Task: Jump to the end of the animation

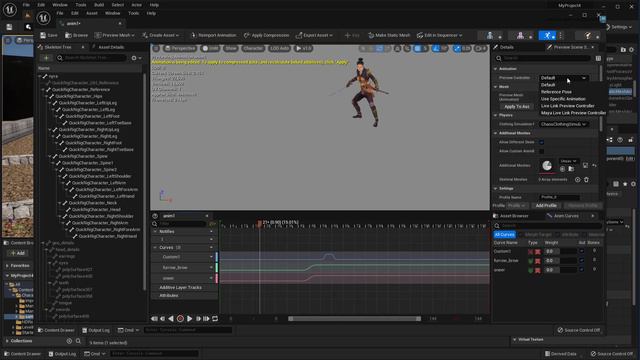Action: (x=207, y=319)
